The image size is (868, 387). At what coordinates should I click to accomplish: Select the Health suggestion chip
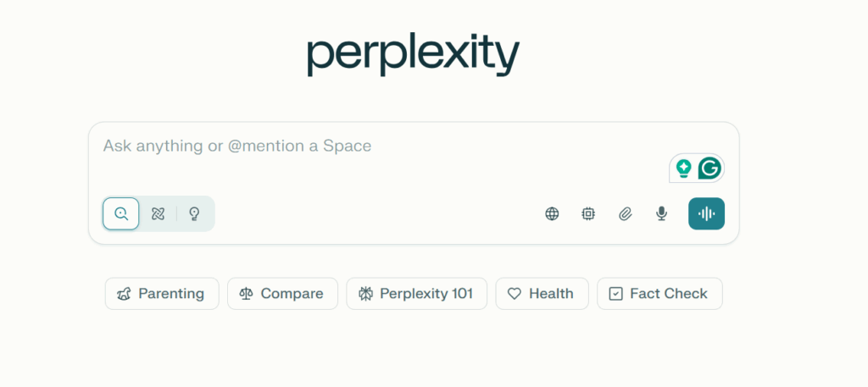[542, 294]
